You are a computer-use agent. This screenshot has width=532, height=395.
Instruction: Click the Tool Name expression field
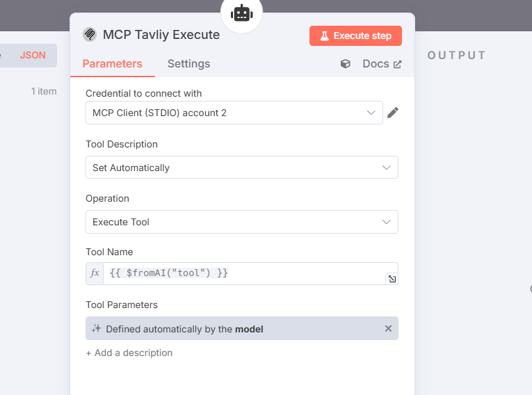pyautogui.click(x=250, y=273)
